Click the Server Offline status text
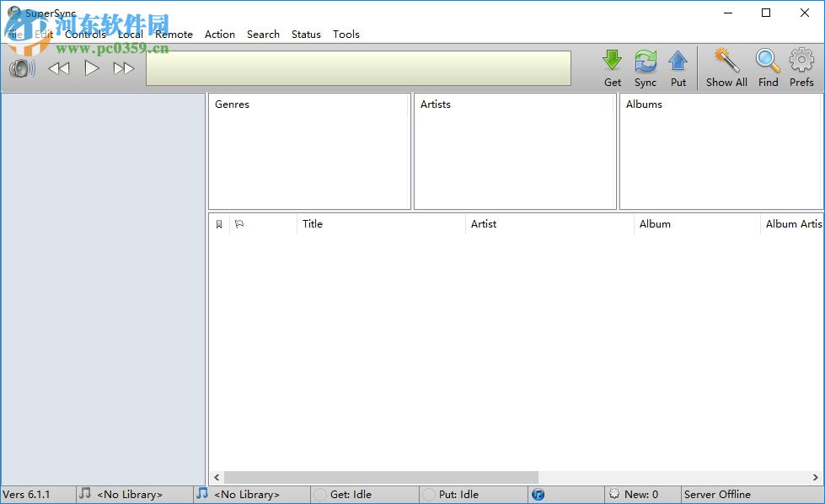Viewport: 825px width, 504px height. click(717, 495)
